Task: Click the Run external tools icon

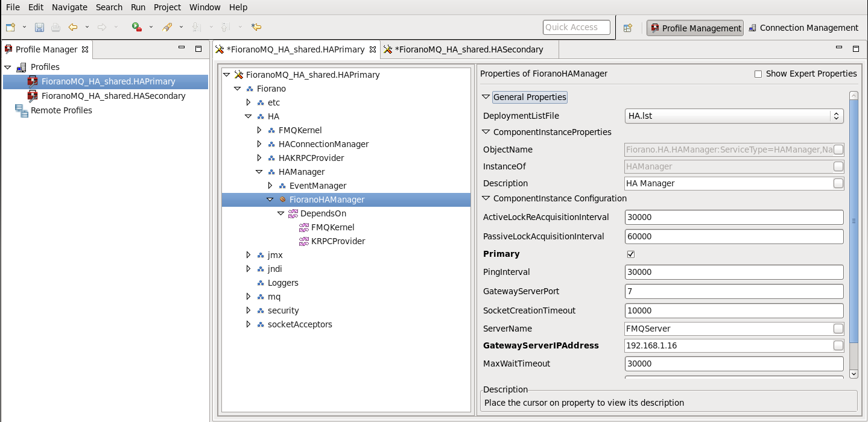Action: click(x=137, y=27)
